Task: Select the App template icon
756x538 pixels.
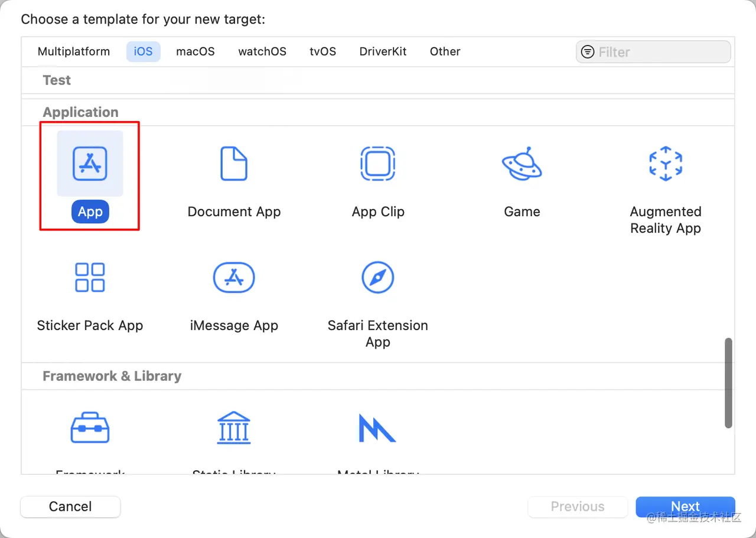Action: point(90,164)
